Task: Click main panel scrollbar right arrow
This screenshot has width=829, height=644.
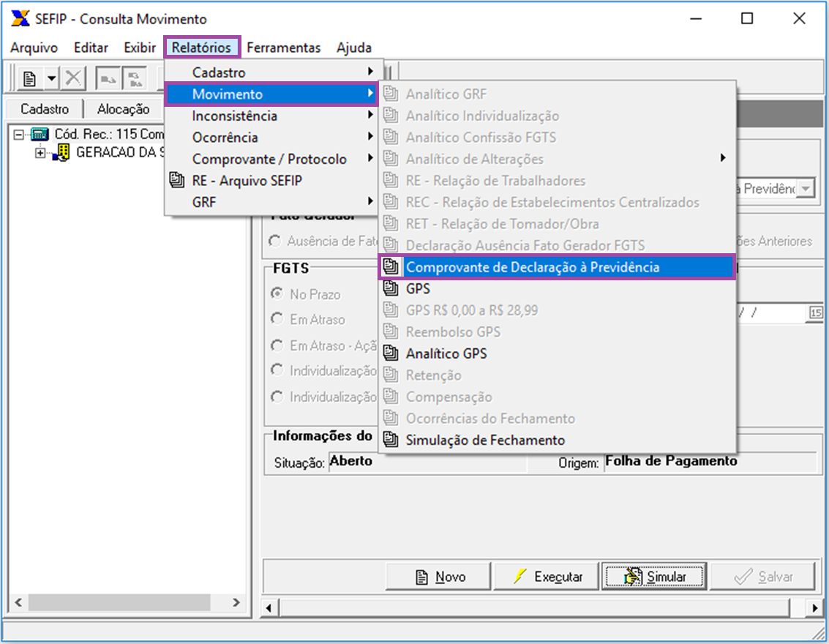Action: pos(814,608)
